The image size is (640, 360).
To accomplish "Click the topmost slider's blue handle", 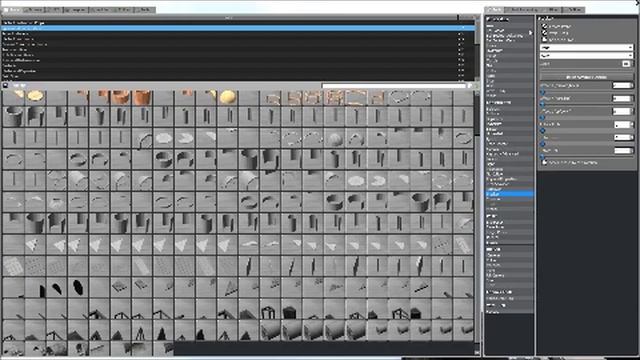I will click(542, 92).
